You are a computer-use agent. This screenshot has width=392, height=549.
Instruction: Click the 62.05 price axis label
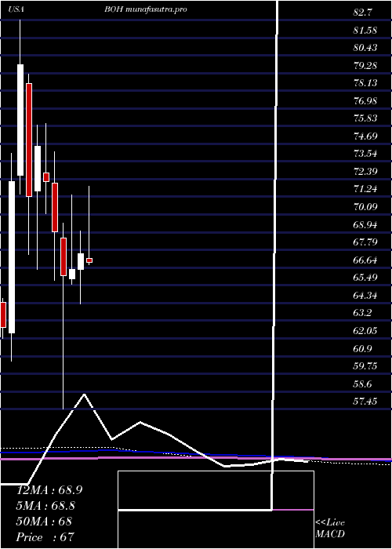tap(365, 330)
